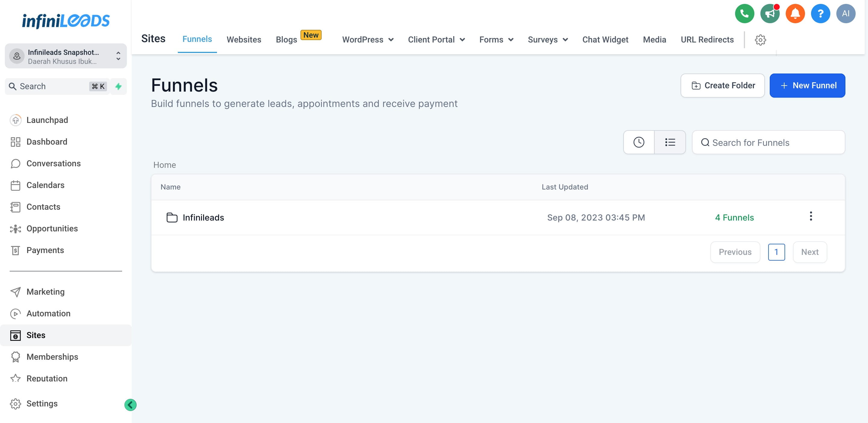Screen dimensions: 868x423
Task: Click the AI user avatar
Action: click(x=845, y=14)
